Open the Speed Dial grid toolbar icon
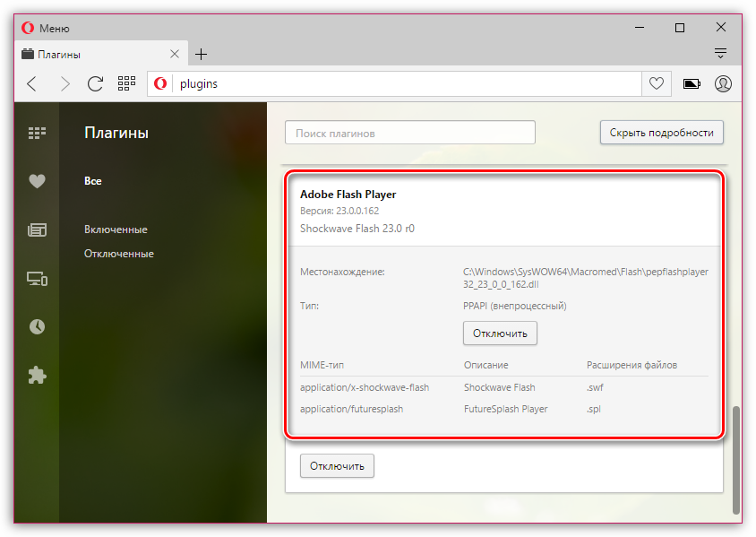756x537 pixels. tap(126, 84)
